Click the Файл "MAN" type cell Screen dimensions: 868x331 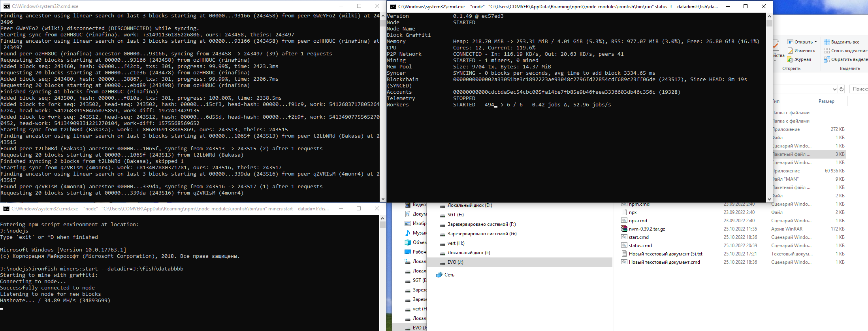[x=785, y=179]
